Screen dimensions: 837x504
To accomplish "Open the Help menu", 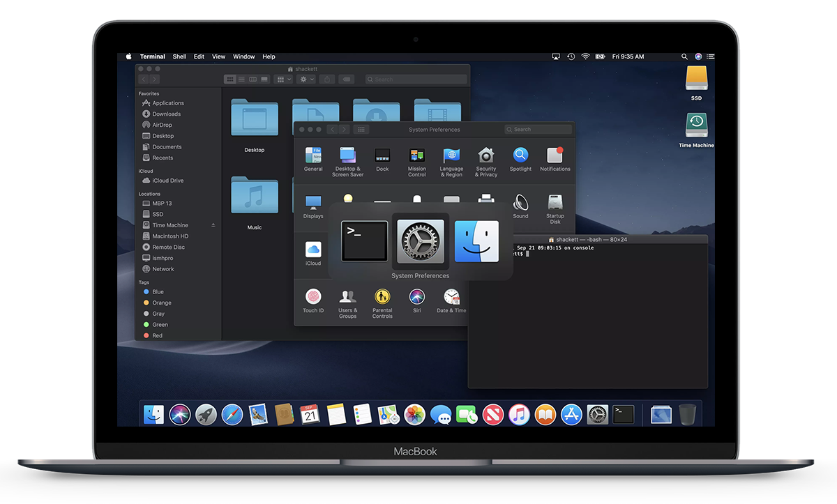I will pos(269,56).
